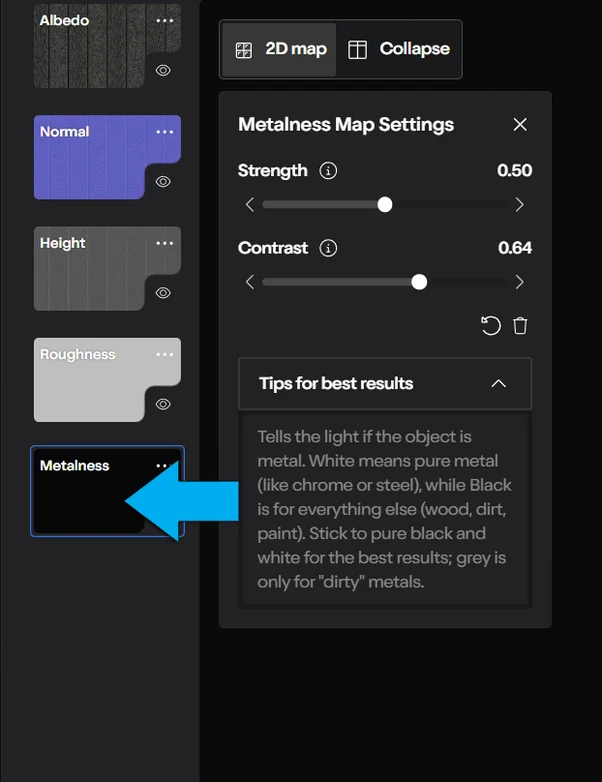Toggle the Height map eye icon
The height and width of the screenshot is (782, 602).
[163, 293]
